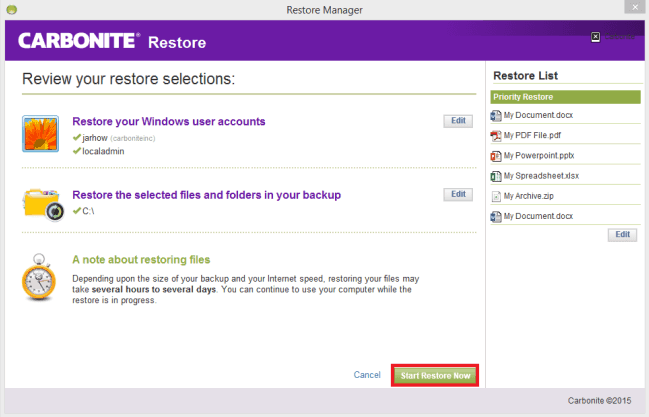Click the Word icon of My Document.docx under Priority Restore
The height and width of the screenshot is (417, 649).
495,116
